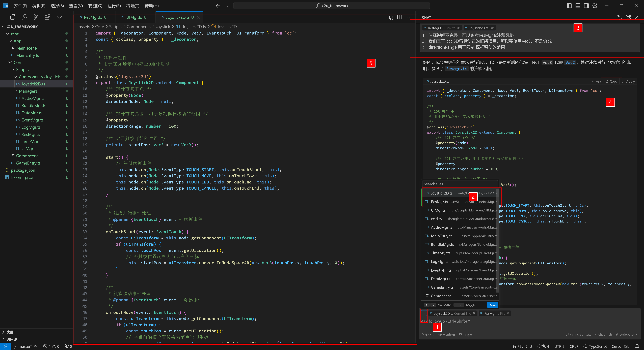Open the errors and warnings status indicator
Image resolution: width=644 pixels, height=350 pixels.
51,346
